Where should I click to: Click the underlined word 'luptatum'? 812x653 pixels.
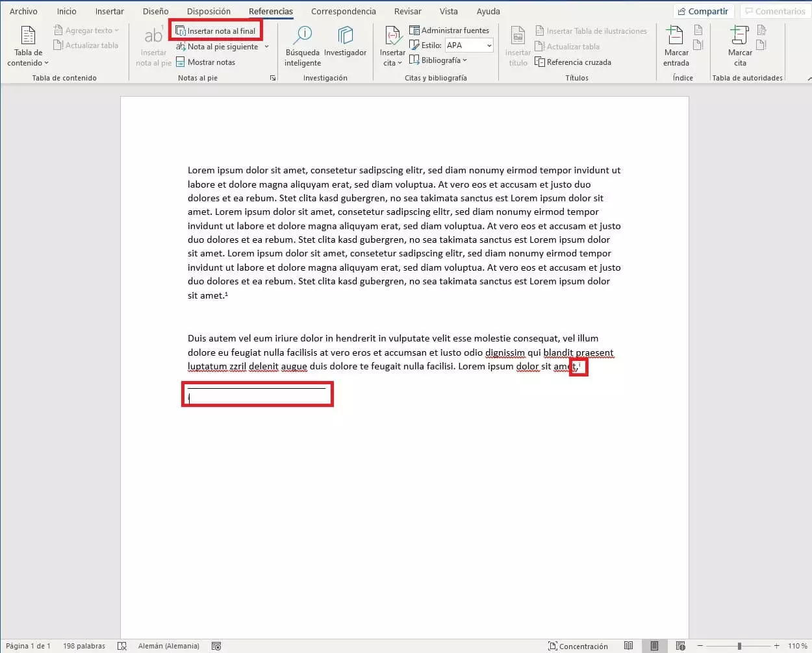click(x=207, y=367)
